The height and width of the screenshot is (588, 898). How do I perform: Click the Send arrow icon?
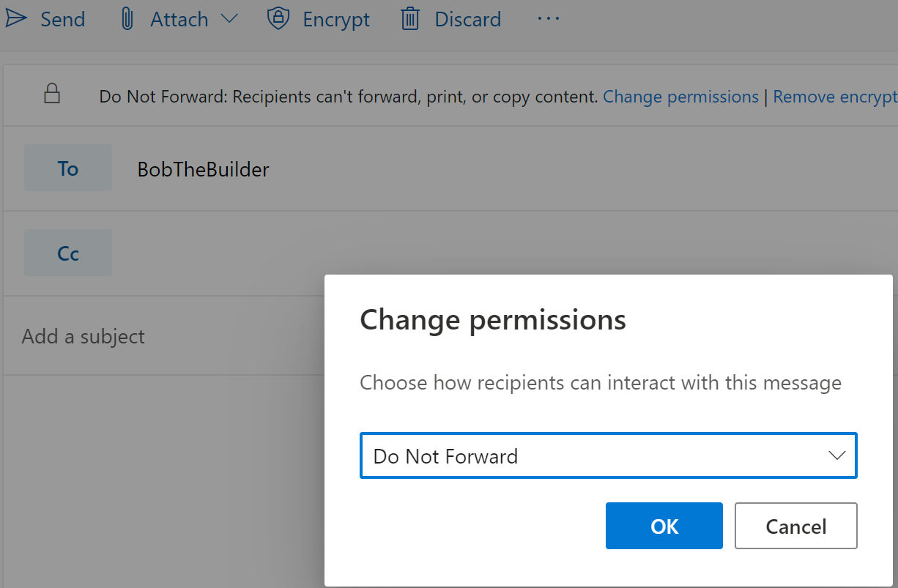pyautogui.click(x=16, y=18)
